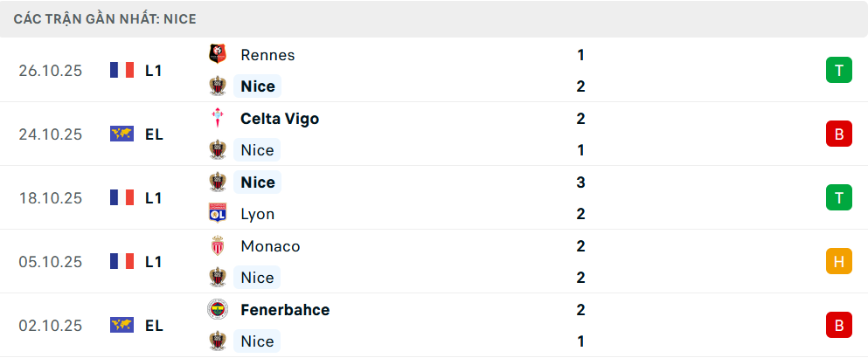Click the 'Các trận gần nhất: Nice' header
Screen dimensions: 868x358
tap(105, 18)
